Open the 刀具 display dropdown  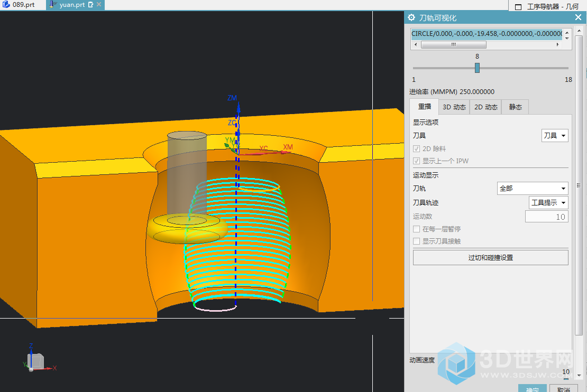tap(555, 135)
